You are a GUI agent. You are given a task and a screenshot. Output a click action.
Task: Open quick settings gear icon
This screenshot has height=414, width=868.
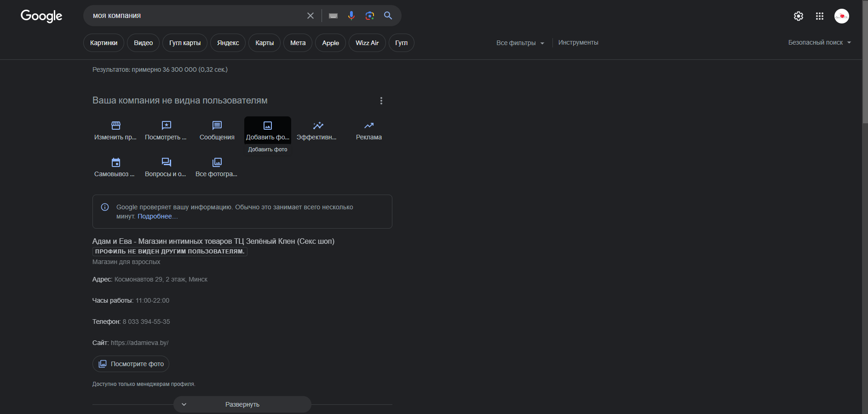coord(799,16)
